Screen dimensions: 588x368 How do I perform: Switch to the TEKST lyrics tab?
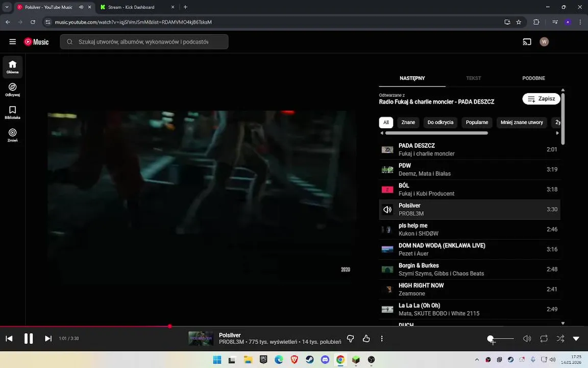[x=473, y=78]
